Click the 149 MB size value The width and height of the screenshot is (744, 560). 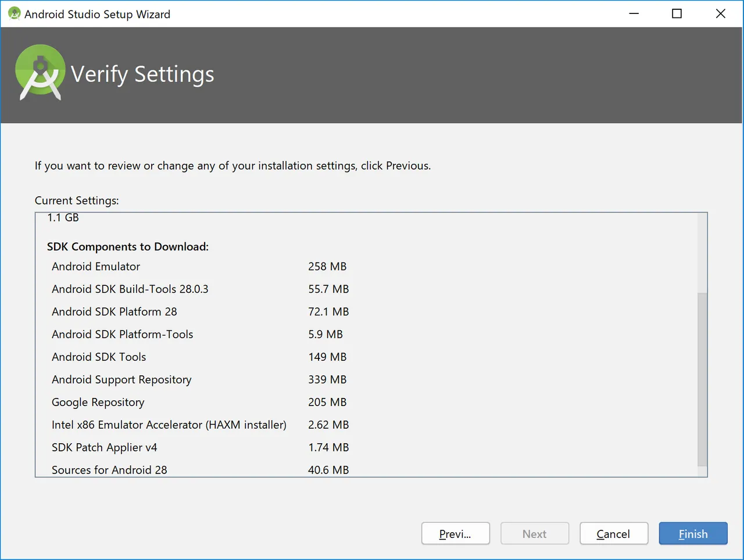(x=327, y=357)
